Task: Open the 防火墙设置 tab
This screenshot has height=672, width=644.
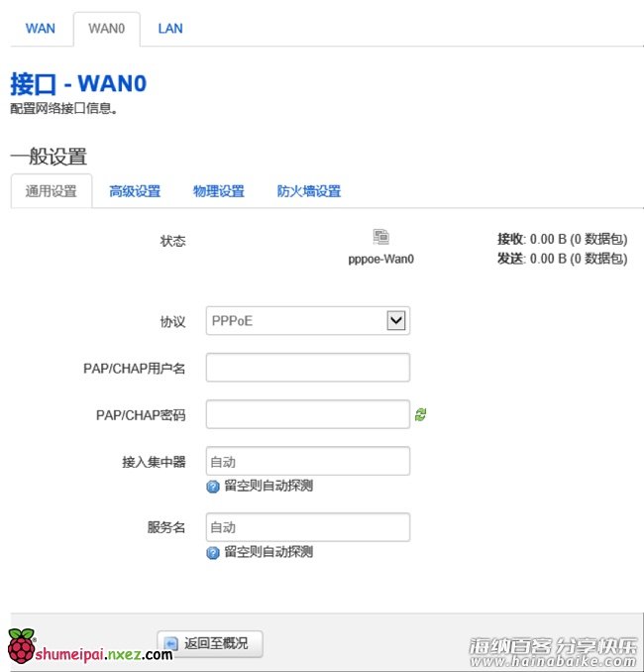Action: pyautogui.click(x=309, y=191)
